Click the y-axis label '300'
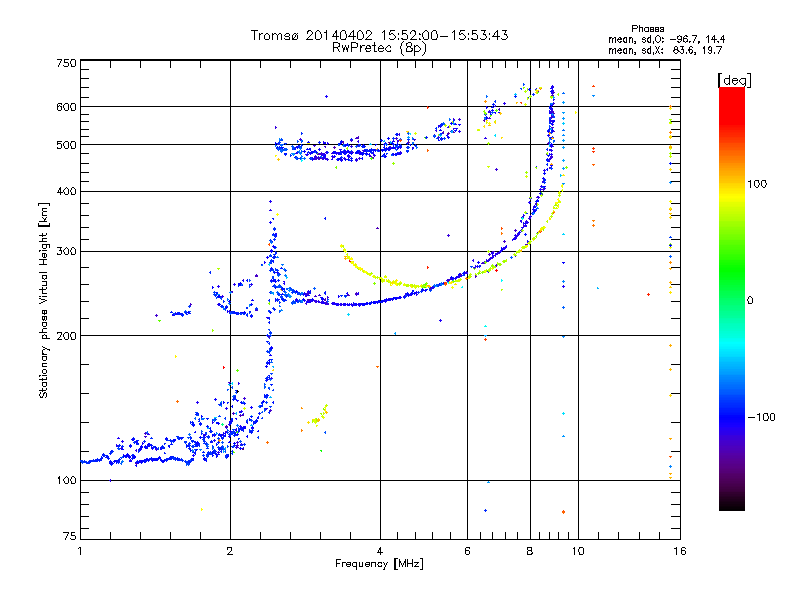800x600 pixels. [66, 251]
